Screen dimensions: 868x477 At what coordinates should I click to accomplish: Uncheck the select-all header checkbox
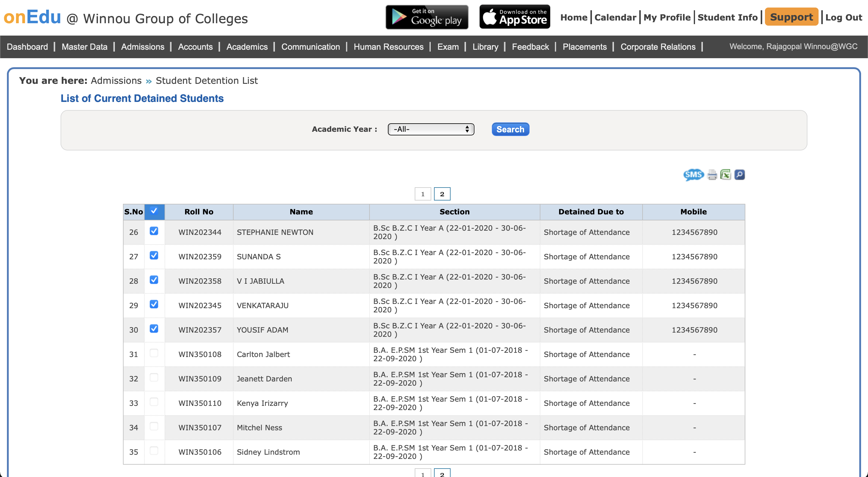click(x=154, y=211)
